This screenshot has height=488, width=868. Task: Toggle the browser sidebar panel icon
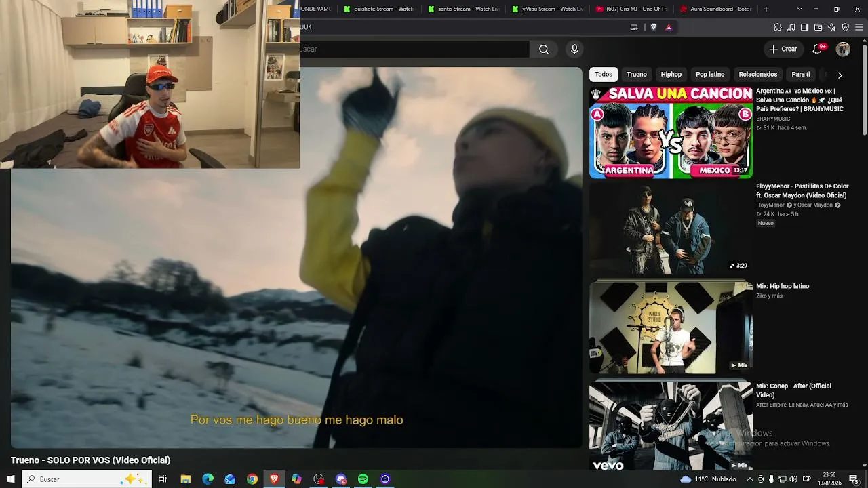pos(804,27)
